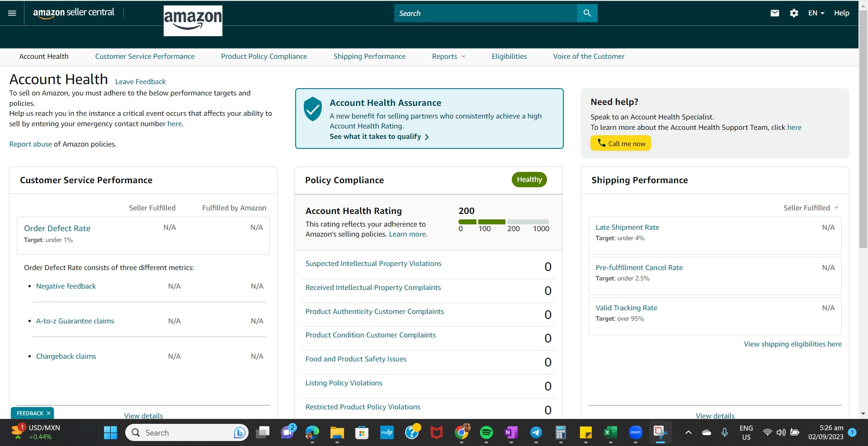Screen dimensions: 868x446
Task: Click the Amazon Seller Central logo
Action: [x=74, y=13]
